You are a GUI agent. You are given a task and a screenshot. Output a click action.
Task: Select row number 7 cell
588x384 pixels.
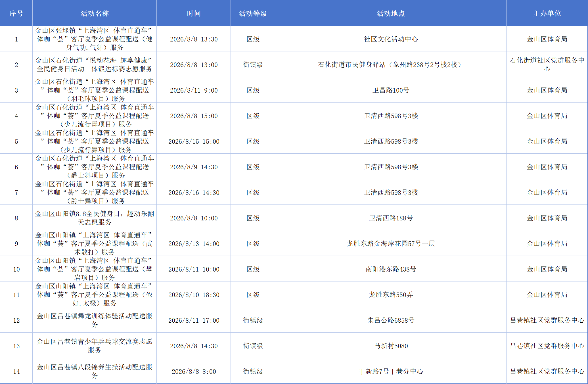[x=16, y=192]
